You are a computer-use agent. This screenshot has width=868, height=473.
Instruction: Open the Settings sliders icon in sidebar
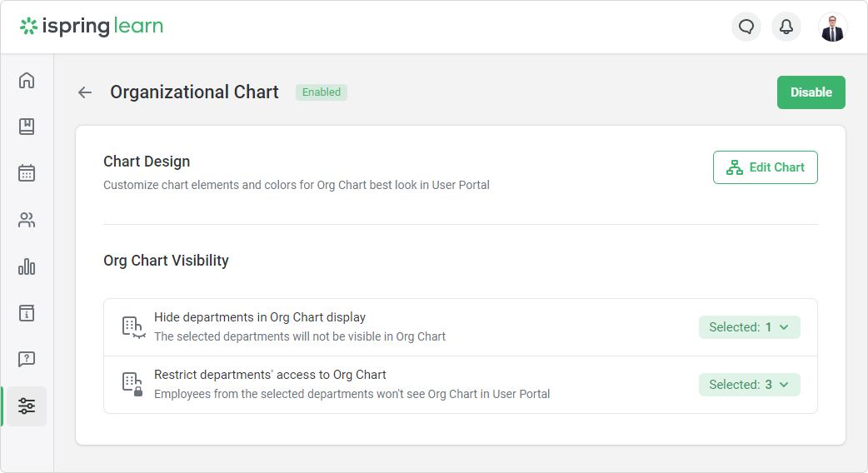(x=27, y=406)
